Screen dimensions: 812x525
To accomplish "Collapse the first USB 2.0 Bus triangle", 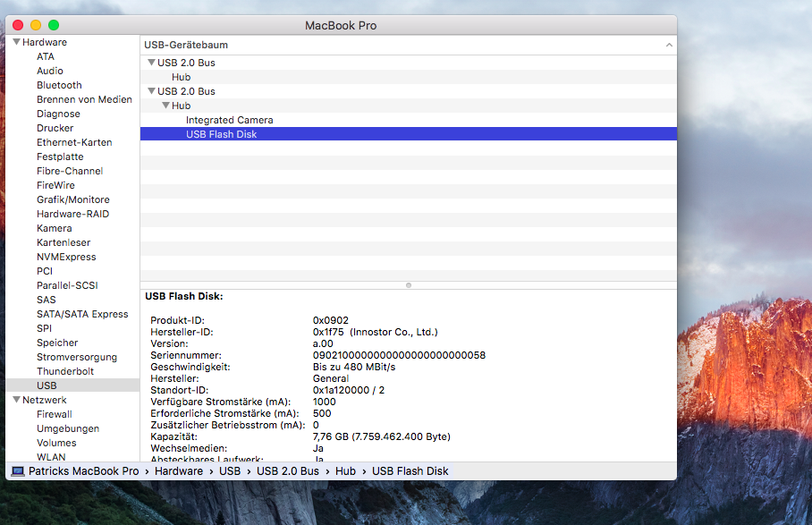I will (152, 62).
